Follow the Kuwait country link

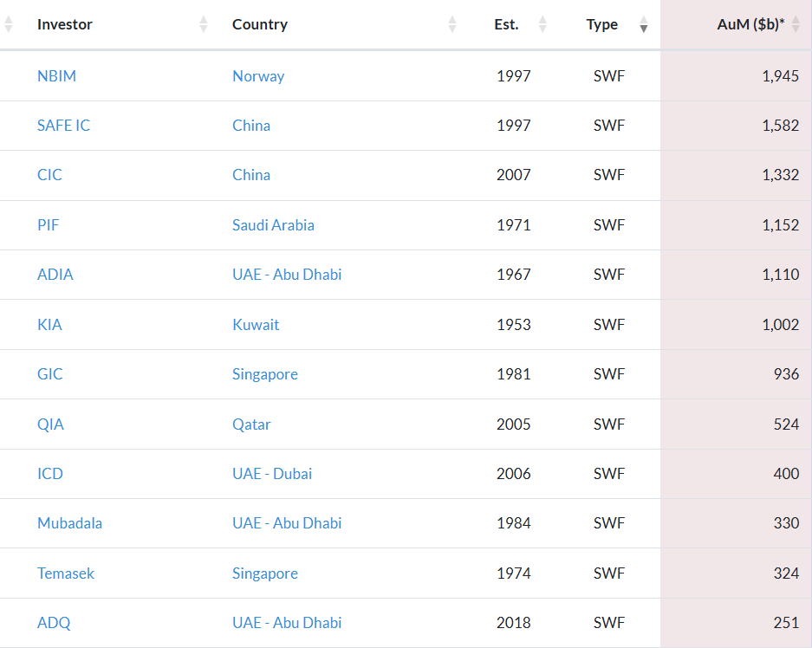click(256, 325)
